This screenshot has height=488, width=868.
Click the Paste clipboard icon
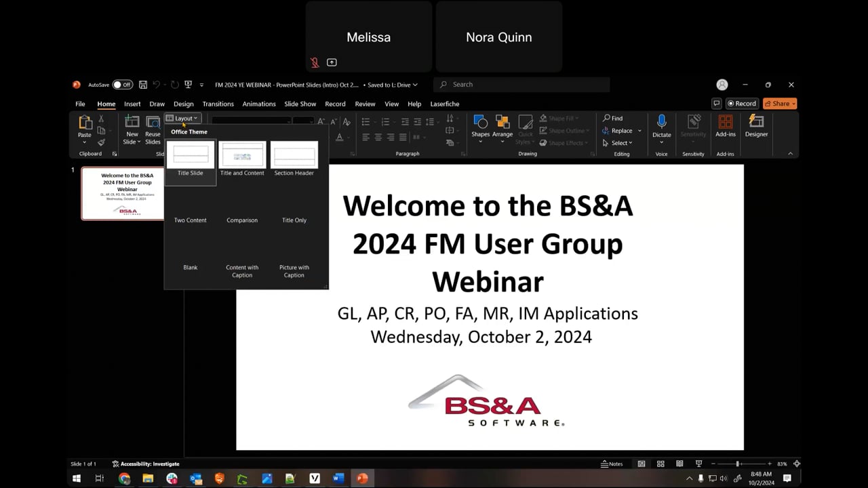pos(85,123)
